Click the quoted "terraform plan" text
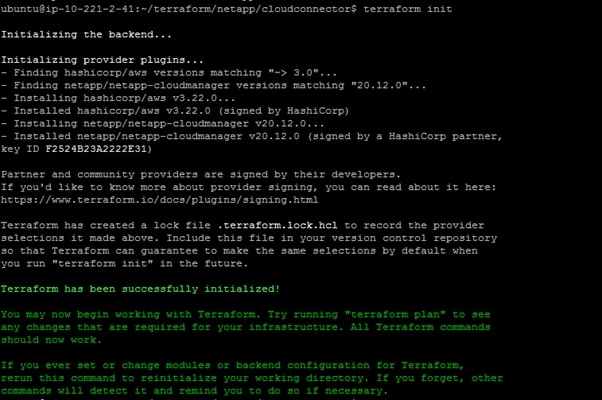The height and width of the screenshot is (400, 602). (x=395, y=314)
